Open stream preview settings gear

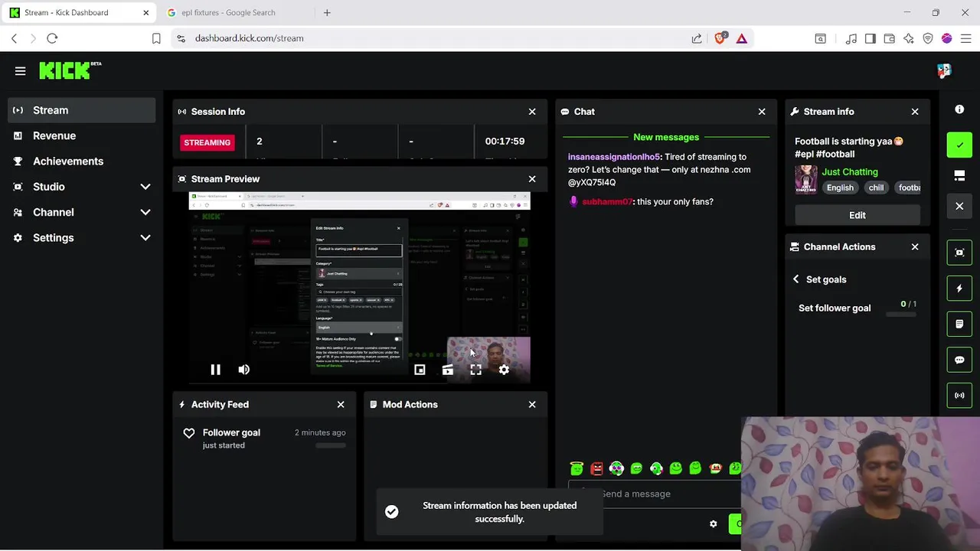coord(504,370)
